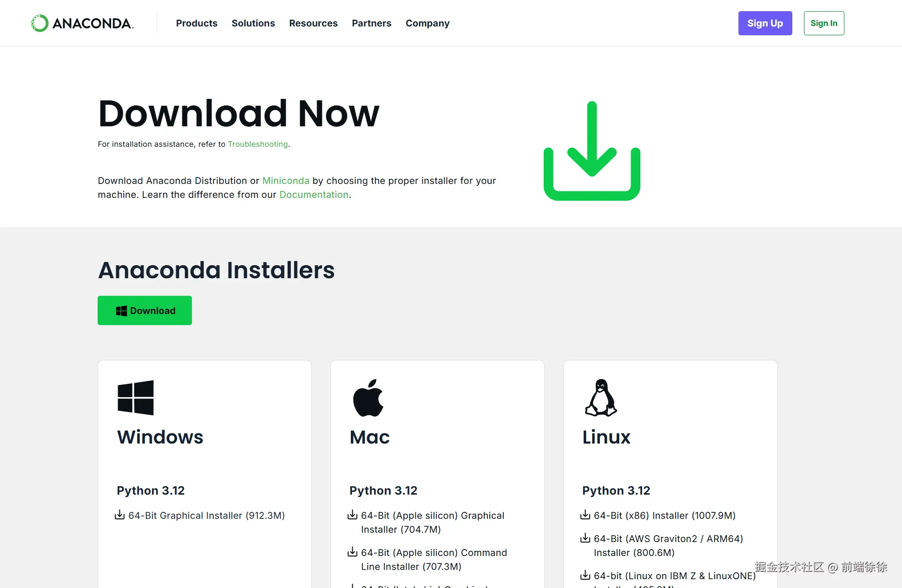Click the Linux penguin icon

click(x=600, y=398)
